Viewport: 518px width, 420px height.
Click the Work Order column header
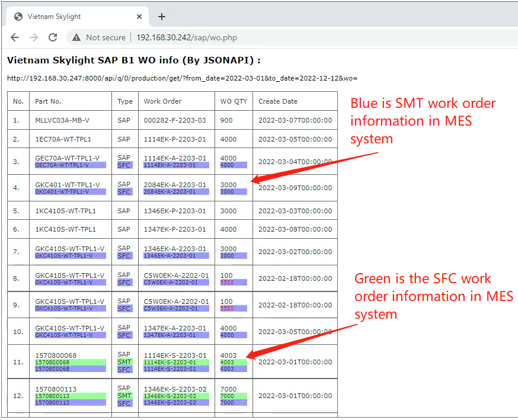click(162, 101)
